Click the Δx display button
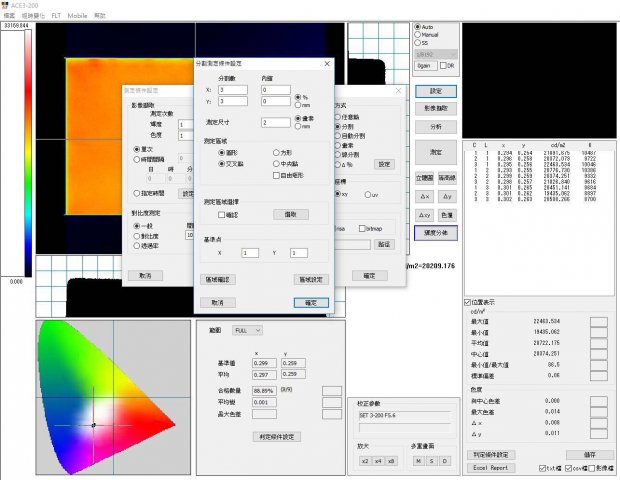This screenshot has width=620, height=480. [424, 196]
